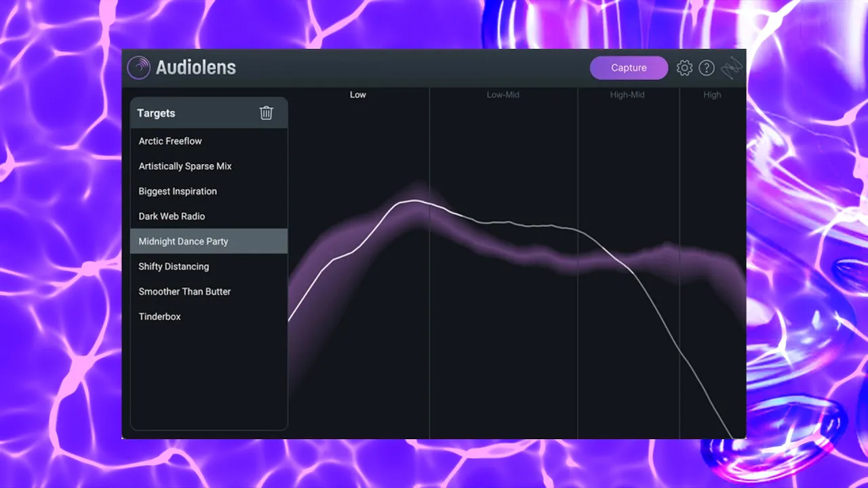The width and height of the screenshot is (868, 488).
Task: Select the Arctic Freeflow target
Action: coord(209,141)
